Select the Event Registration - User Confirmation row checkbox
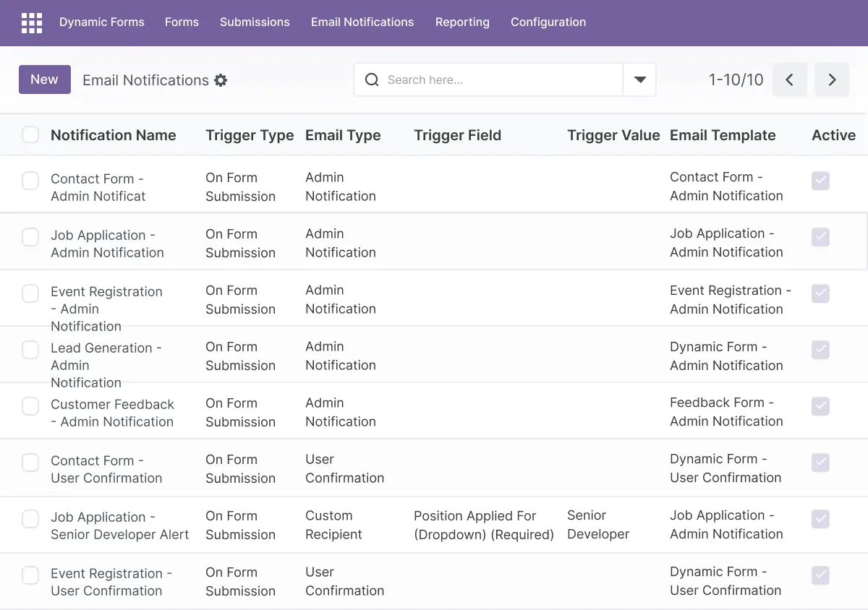 [30, 575]
